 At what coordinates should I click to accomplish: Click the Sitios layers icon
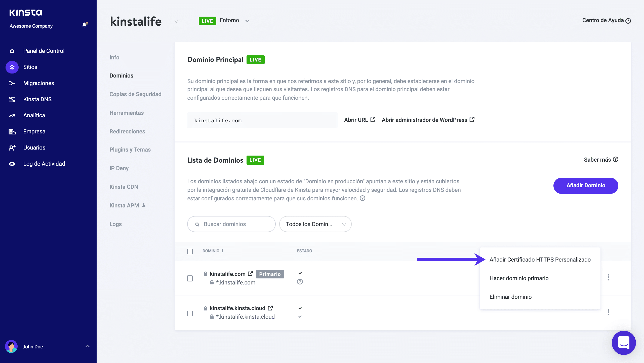tap(12, 67)
